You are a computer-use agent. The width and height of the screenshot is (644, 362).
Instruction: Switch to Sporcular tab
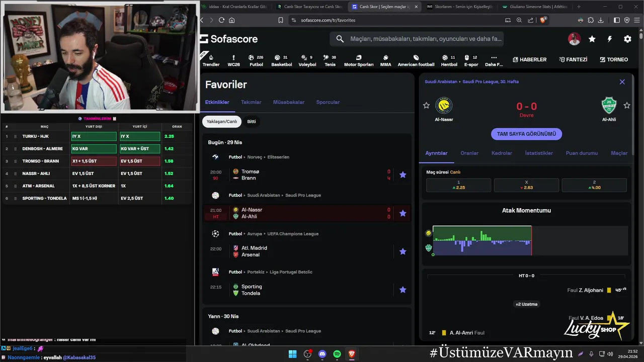tap(328, 102)
